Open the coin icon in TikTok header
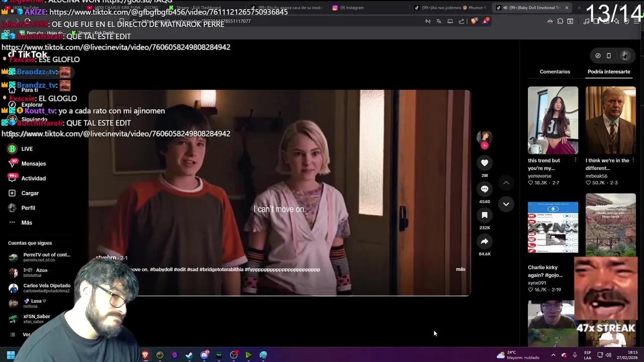 tap(598, 56)
